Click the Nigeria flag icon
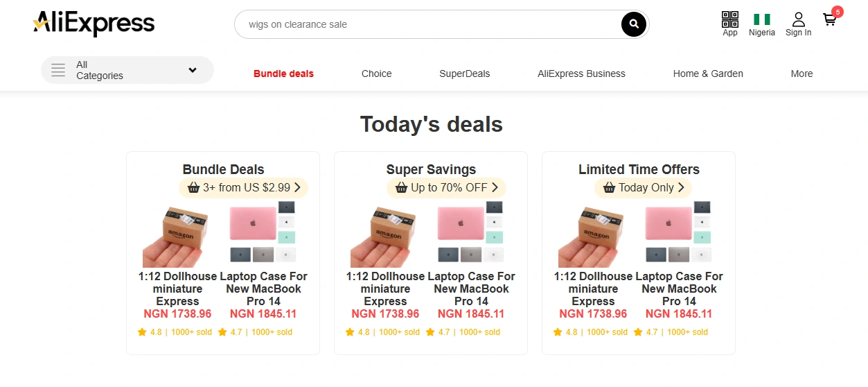Viewport: 868px width, 387px height. coord(762,19)
